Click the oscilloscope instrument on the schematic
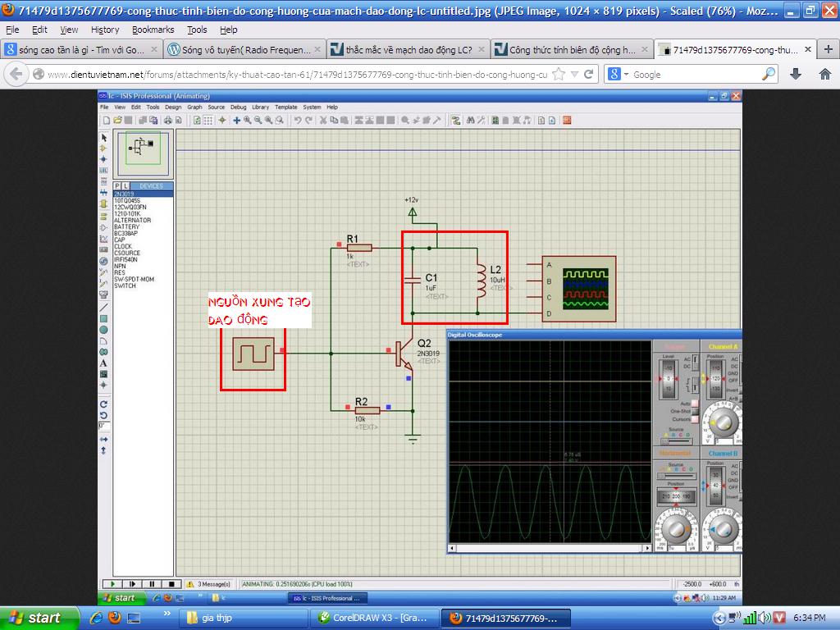The image size is (840, 630). click(578, 290)
